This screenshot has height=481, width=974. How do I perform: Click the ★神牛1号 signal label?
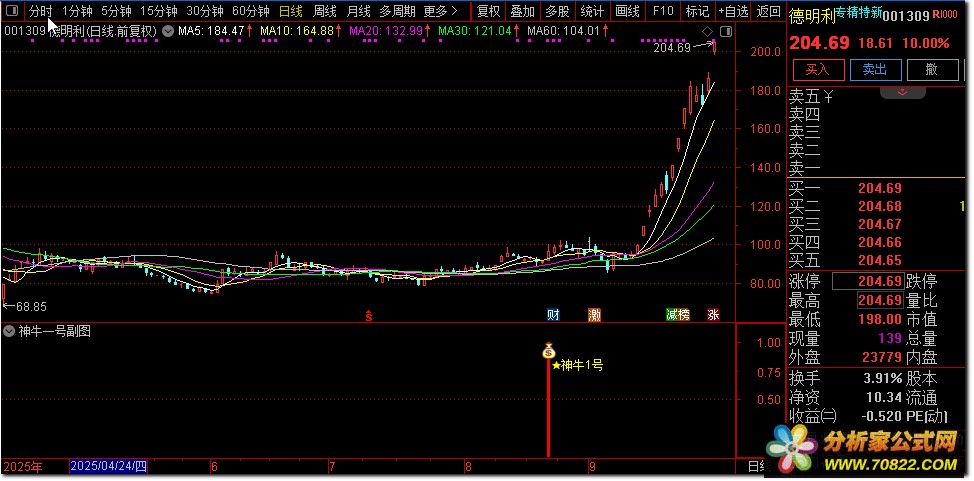(x=577, y=365)
